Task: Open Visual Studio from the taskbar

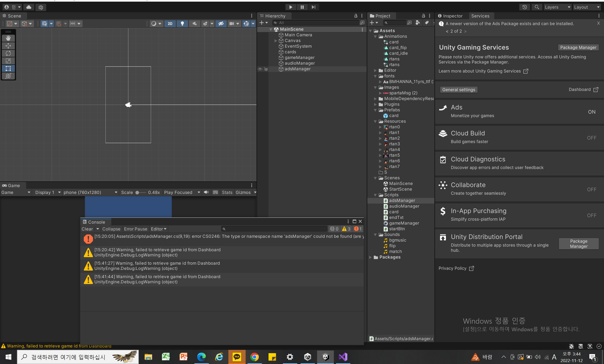Action: 343,357
